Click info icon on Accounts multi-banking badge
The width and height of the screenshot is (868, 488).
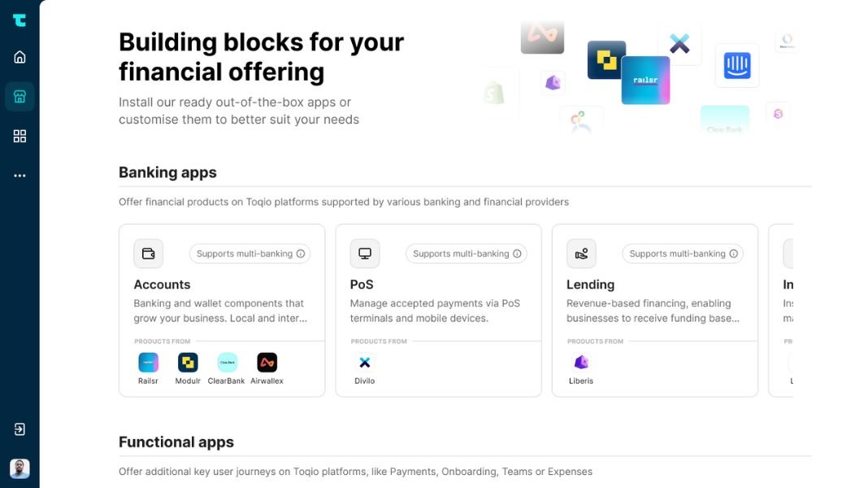[301, 254]
